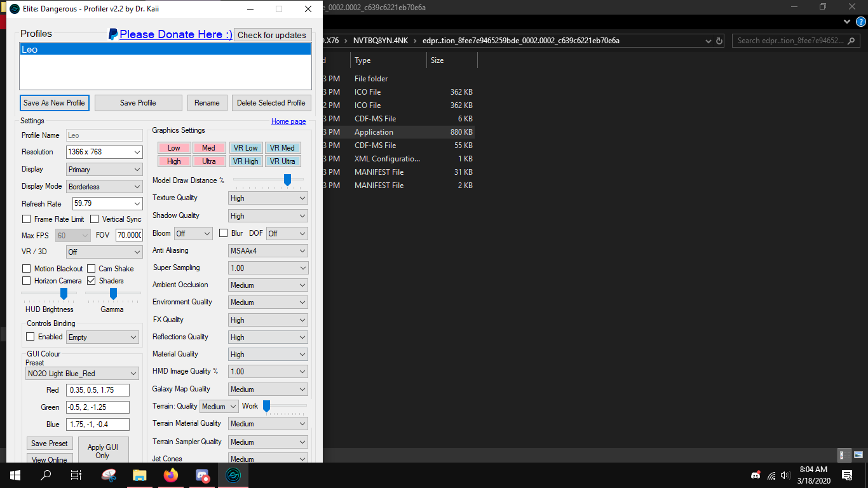Image resolution: width=868 pixels, height=488 pixels.
Task: Click Delete Selected Profile
Action: pyautogui.click(x=271, y=103)
